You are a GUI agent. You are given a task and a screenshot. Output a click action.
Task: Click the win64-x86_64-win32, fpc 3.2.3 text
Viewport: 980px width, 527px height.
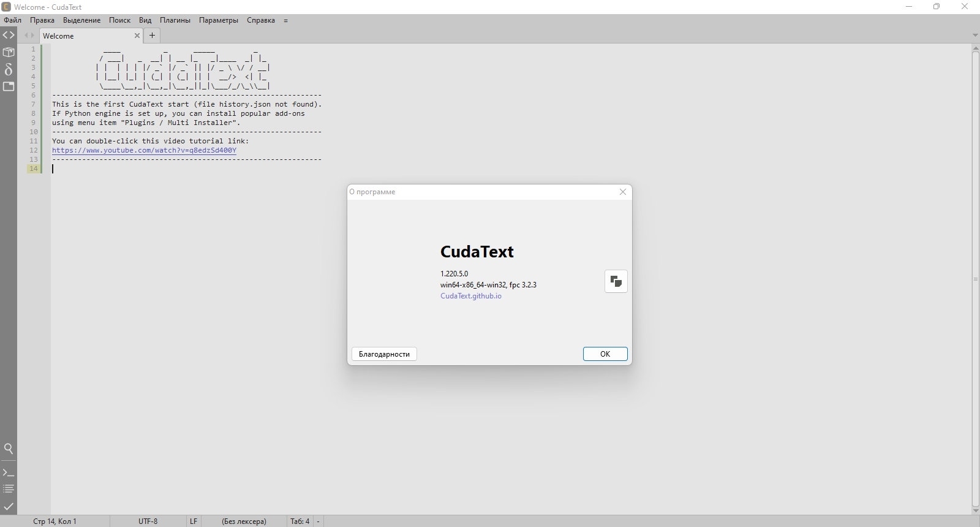488,285
